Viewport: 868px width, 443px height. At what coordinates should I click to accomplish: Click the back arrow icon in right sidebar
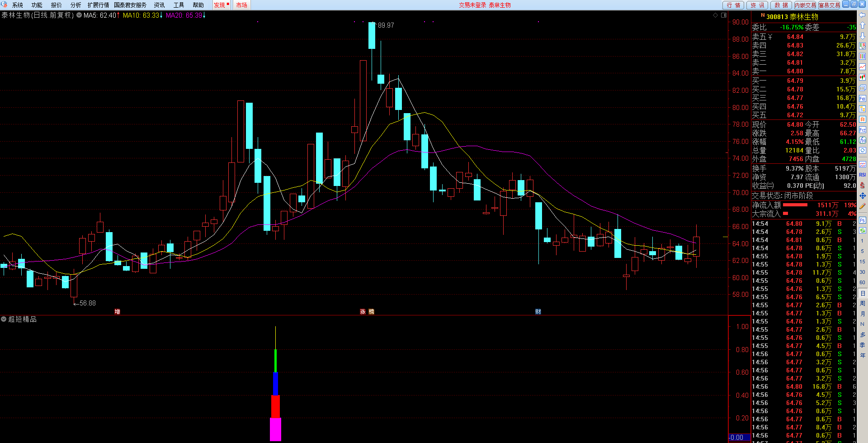pyautogui.click(x=862, y=15)
